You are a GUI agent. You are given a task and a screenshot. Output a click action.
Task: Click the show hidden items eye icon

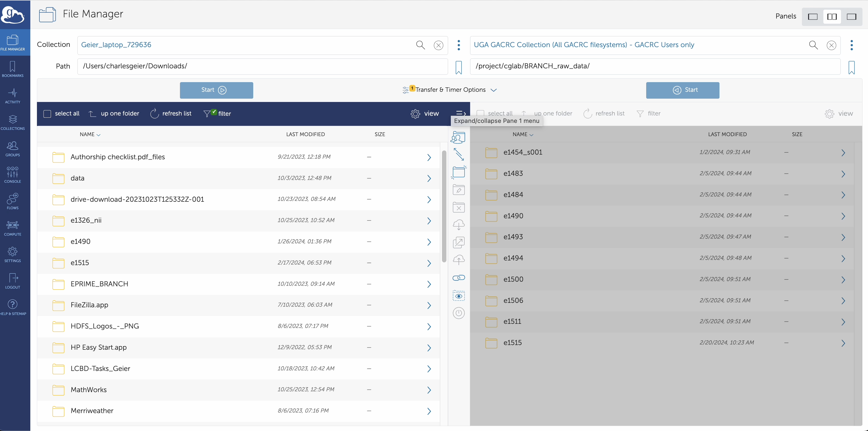coord(459,296)
